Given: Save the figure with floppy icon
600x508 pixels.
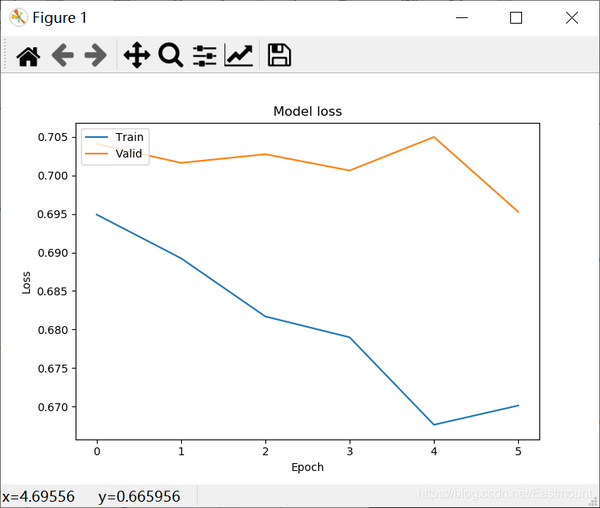Looking at the screenshot, I should (x=279, y=55).
